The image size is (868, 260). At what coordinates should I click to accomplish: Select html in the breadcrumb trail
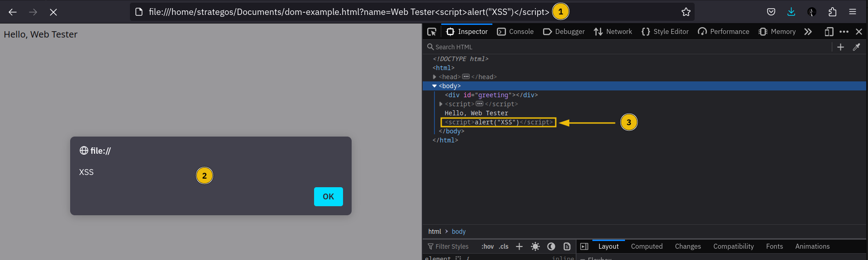pos(434,232)
